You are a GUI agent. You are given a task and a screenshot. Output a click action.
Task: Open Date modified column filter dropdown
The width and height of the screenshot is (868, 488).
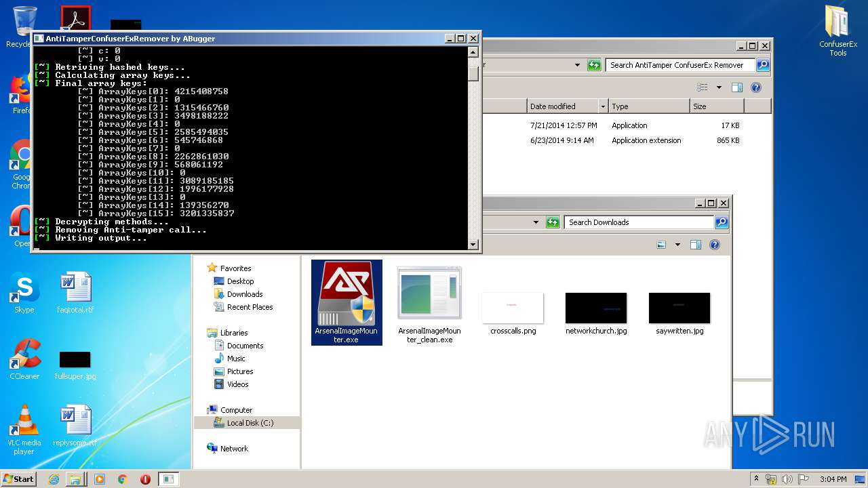pyautogui.click(x=603, y=106)
